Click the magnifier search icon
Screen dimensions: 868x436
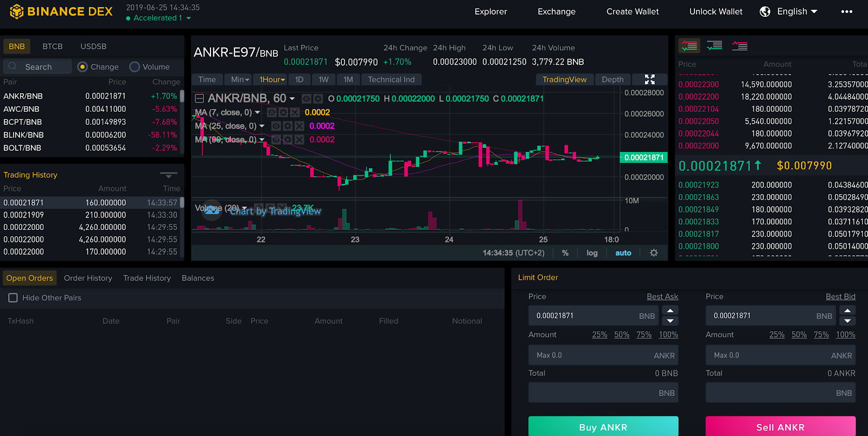(x=12, y=66)
